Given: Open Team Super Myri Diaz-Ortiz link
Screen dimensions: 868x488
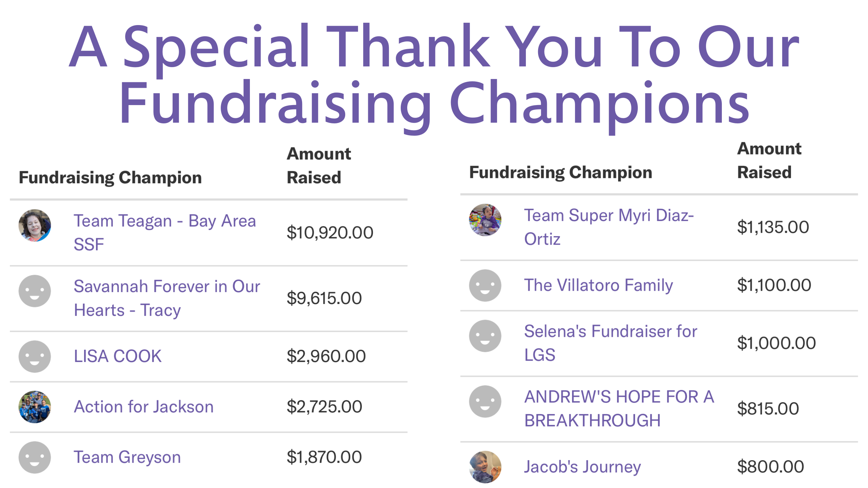Looking at the screenshot, I should point(609,227).
